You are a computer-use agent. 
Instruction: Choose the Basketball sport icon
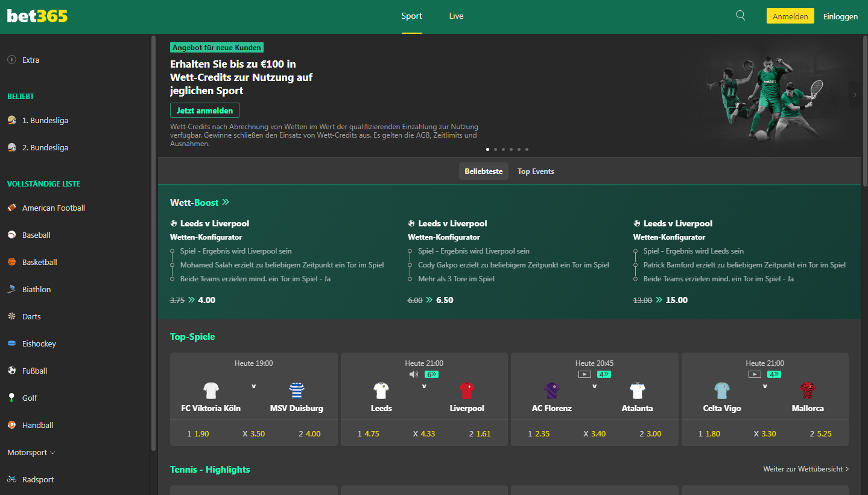pyautogui.click(x=12, y=262)
